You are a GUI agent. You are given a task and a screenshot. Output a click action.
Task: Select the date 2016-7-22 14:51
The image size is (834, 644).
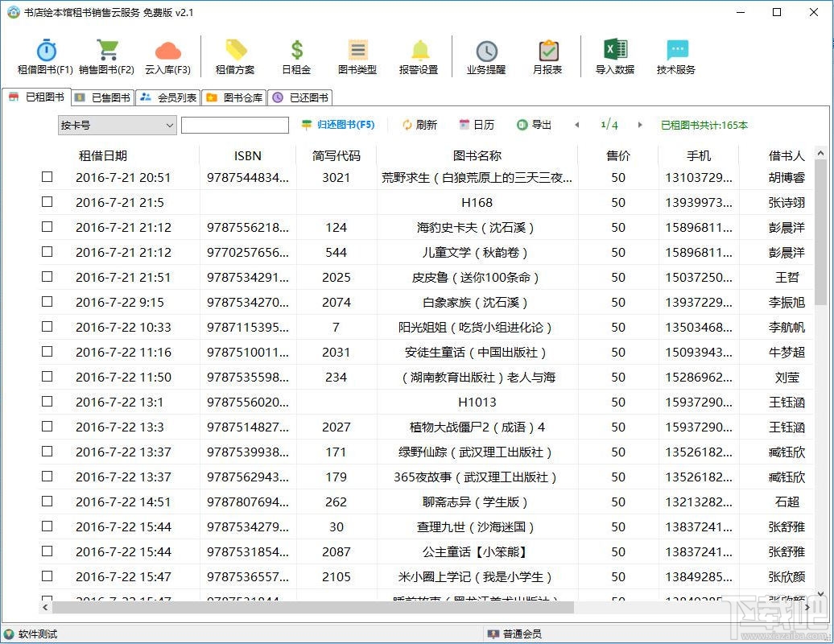click(123, 502)
